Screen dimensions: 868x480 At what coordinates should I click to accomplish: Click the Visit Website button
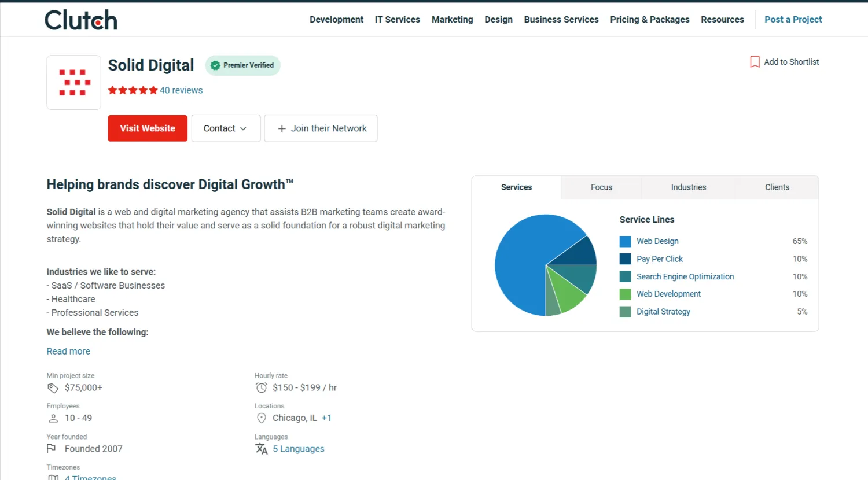pyautogui.click(x=147, y=128)
